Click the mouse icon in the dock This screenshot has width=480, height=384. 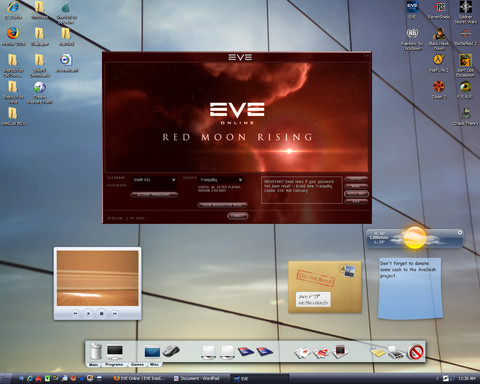(171, 351)
